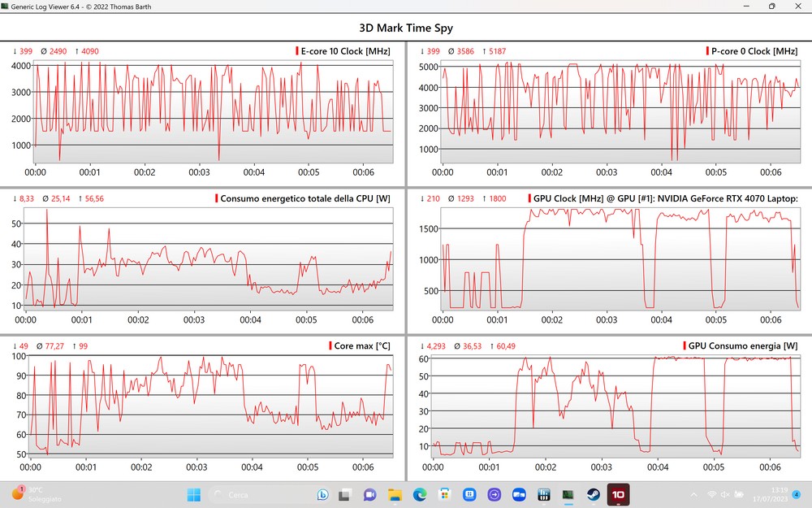Screen dimensions: 812x508
Task: Click the maximum CPU power value 56,56
Action: click(94, 198)
